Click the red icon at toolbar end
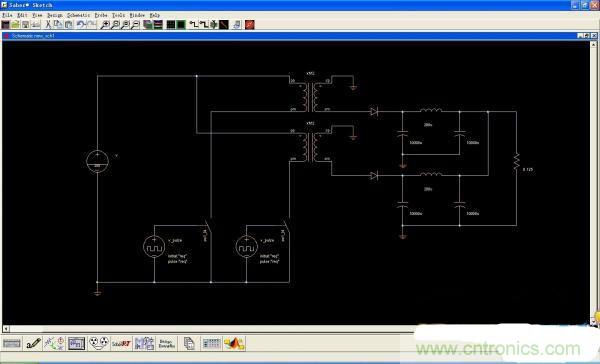600x364 pixels. [249, 25]
